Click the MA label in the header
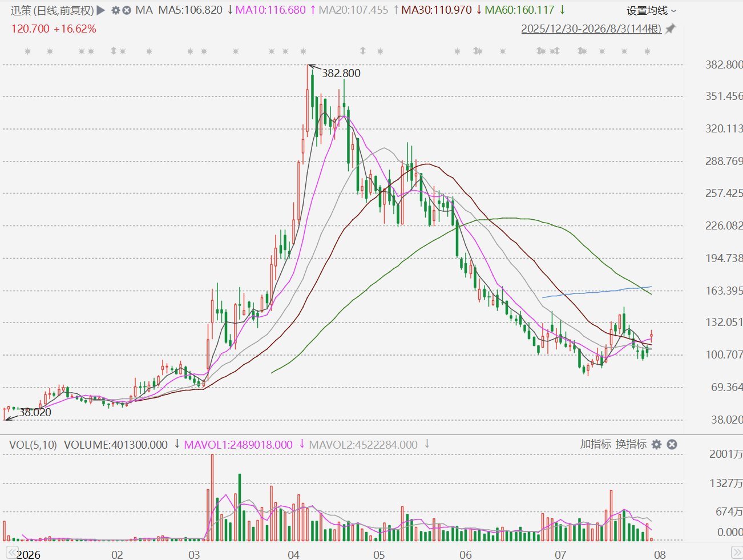 tap(144, 10)
